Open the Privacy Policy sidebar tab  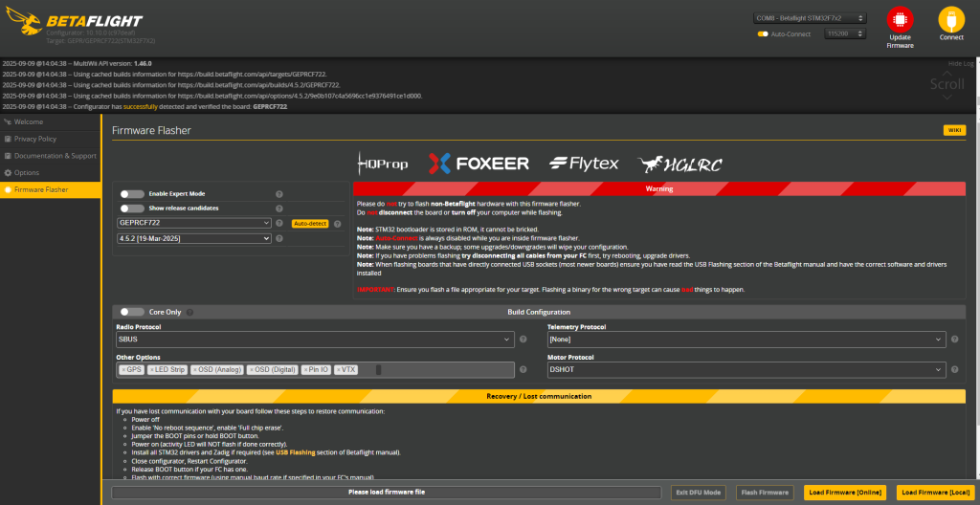[50, 139]
